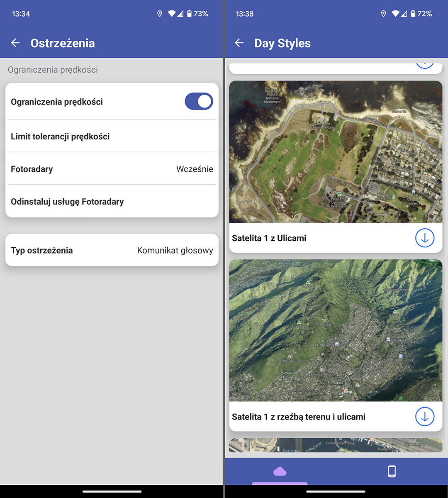Tap the Wi-Fi icon in left status bar
Screen dimensions: 448x498
[172, 14]
